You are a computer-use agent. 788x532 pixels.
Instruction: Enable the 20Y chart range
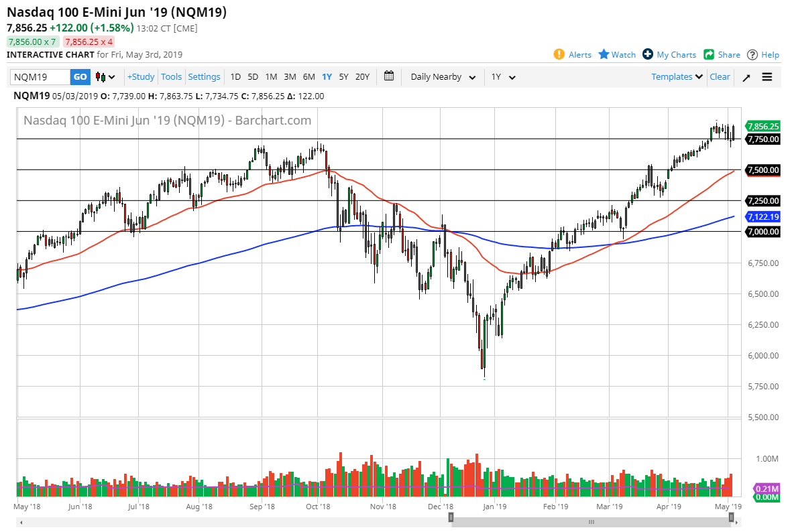pos(362,77)
